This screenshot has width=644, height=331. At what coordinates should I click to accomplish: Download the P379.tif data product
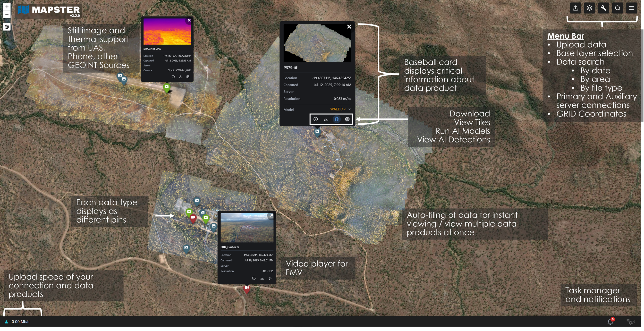[326, 119]
